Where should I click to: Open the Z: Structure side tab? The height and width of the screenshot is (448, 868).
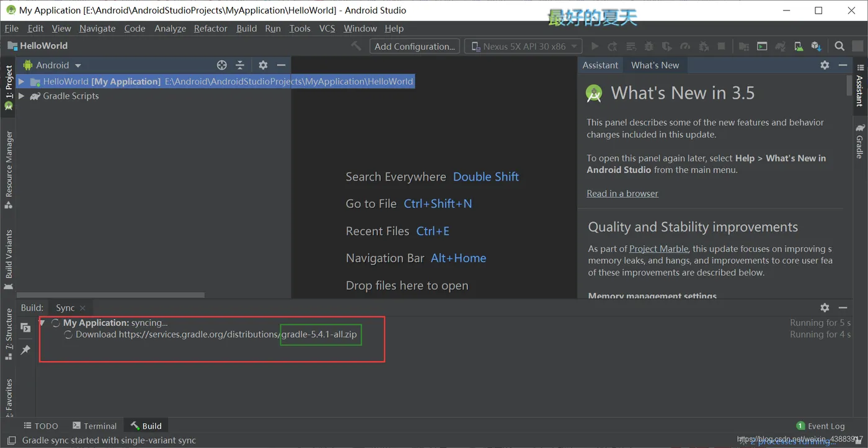click(9, 334)
